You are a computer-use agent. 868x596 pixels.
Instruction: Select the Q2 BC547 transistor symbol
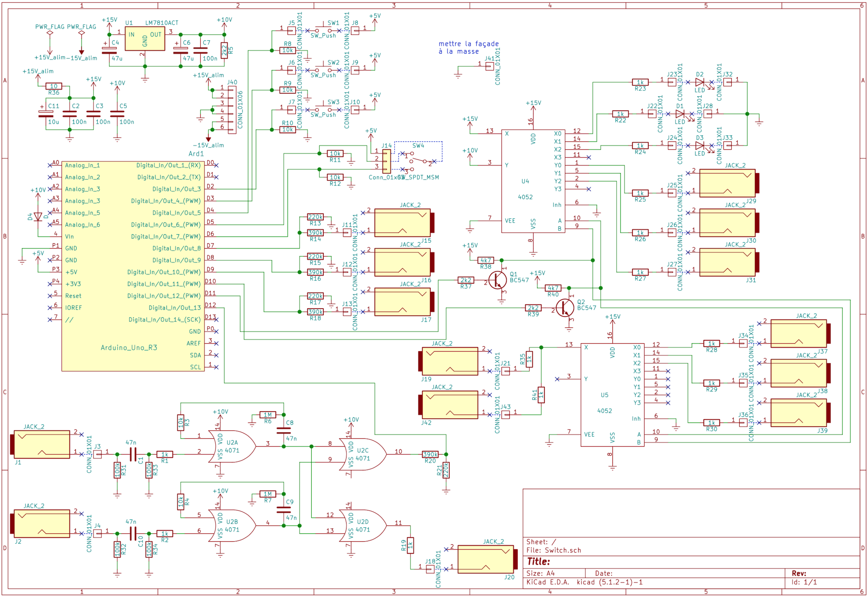pos(565,308)
